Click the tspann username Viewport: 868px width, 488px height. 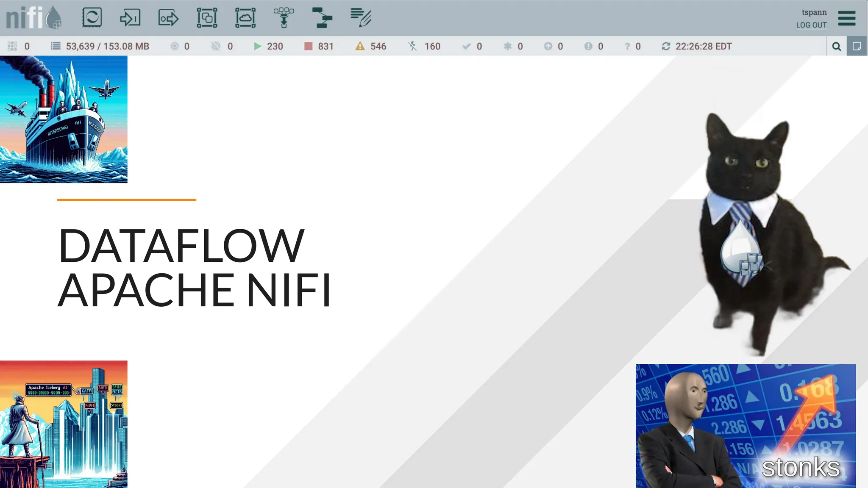pyautogui.click(x=814, y=12)
